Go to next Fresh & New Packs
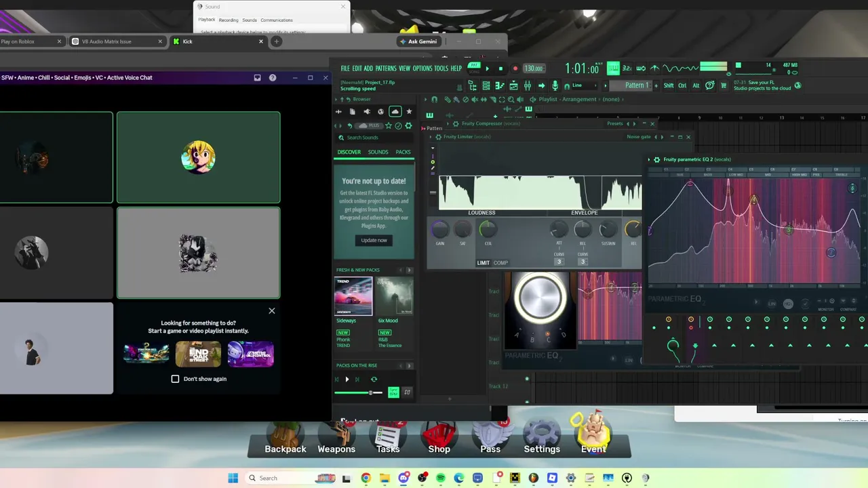Screen dimensions: 868x488 [x=409, y=270]
